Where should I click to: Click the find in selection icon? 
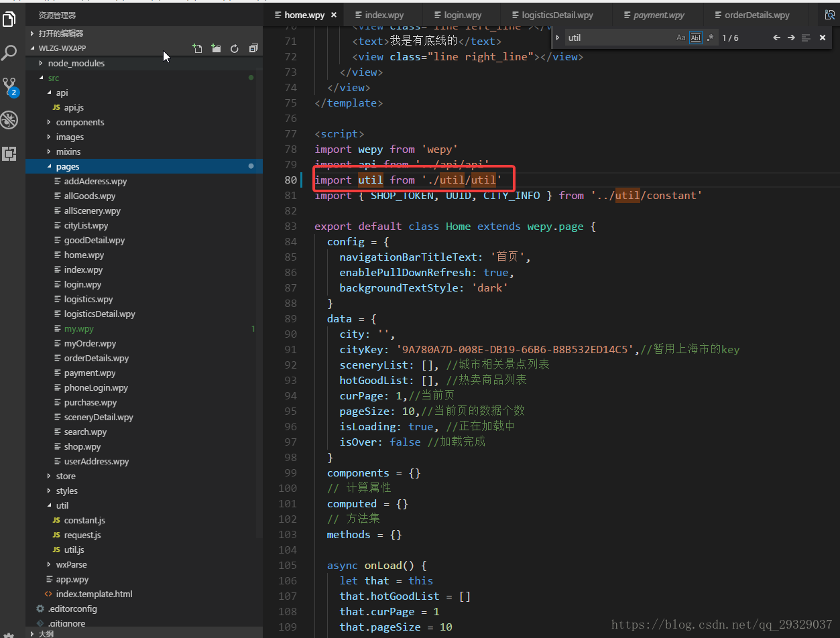pyautogui.click(x=806, y=38)
